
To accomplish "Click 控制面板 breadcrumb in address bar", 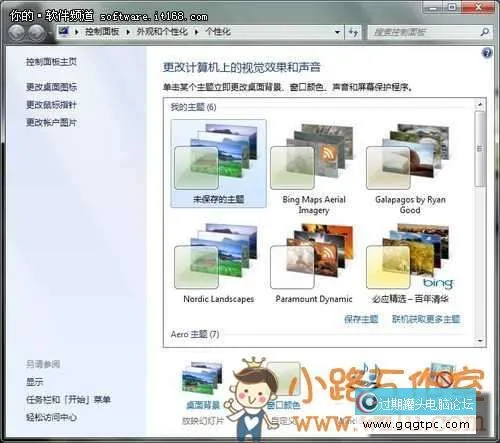I will click(x=102, y=32).
